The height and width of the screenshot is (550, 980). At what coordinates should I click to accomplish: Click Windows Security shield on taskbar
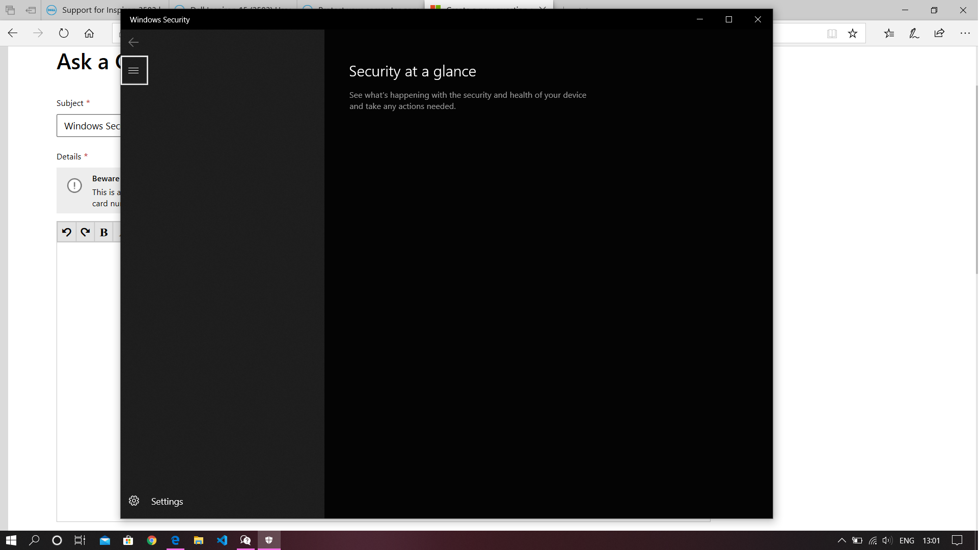[269, 540]
